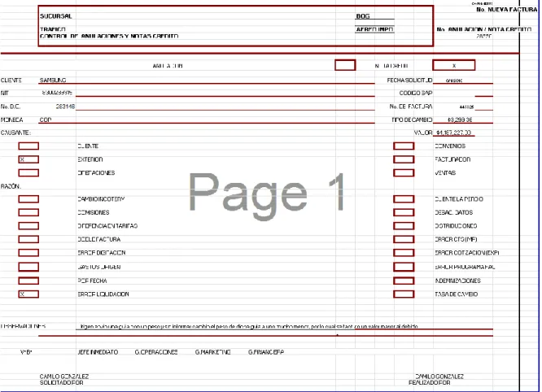This screenshot has height=392, width=542.
Task: Click the JEFE INMEDIATO approval label
Action: [98, 352]
